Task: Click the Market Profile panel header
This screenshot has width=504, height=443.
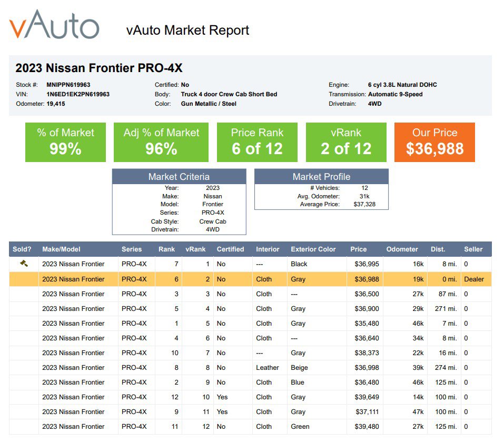Action: coord(321,177)
